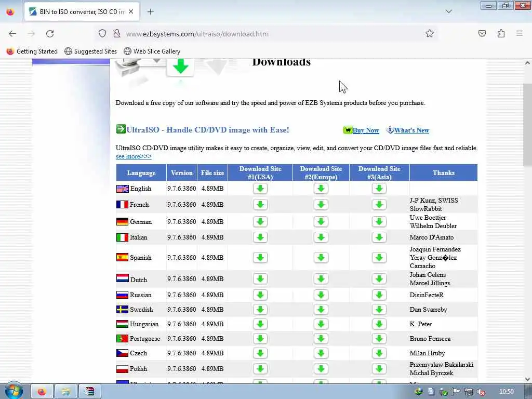This screenshot has width=532, height=399.
Task: Download French version from Asia site
Action: click(x=379, y=205)
